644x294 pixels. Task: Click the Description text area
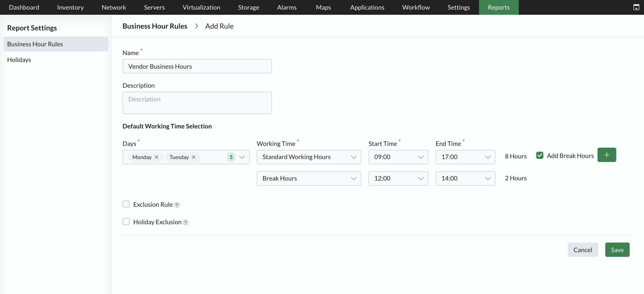click(x=197, y=103)
